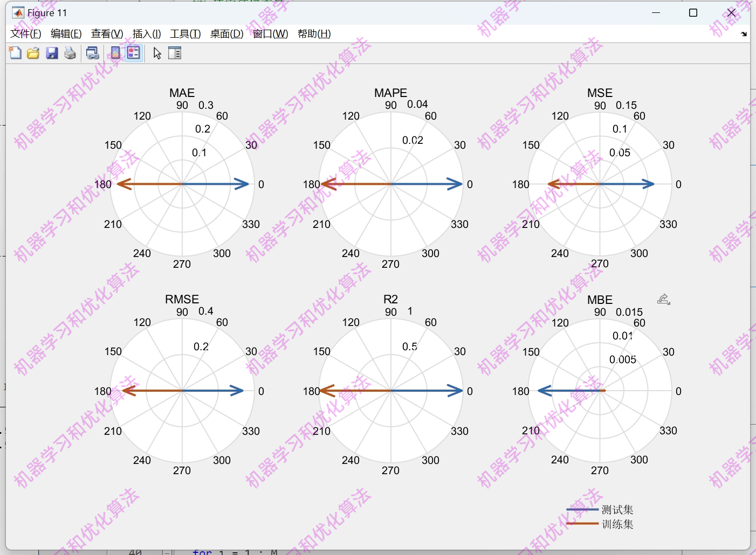
Task: Select the R2 plot title
Action: [x=391, y=299]
